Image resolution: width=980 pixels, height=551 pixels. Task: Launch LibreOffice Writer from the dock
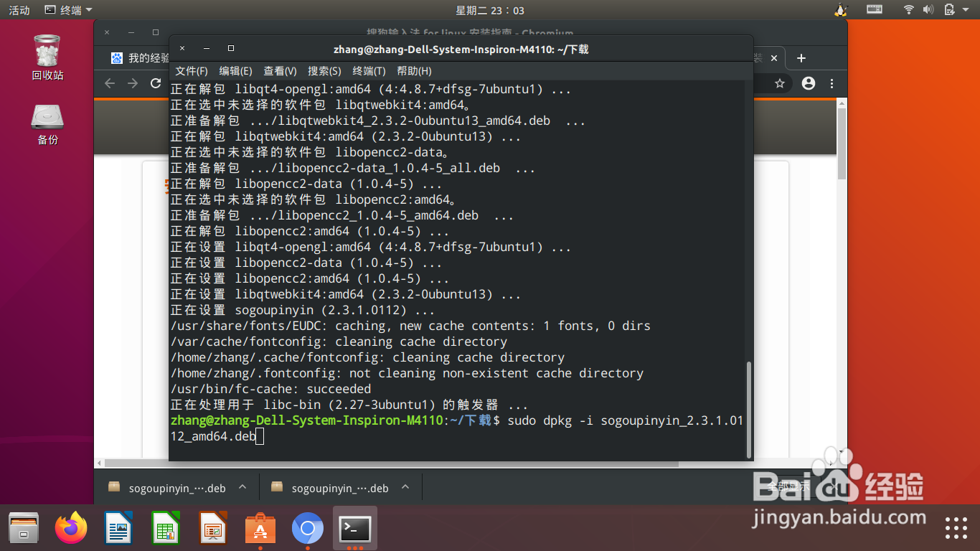click(118, 528)
